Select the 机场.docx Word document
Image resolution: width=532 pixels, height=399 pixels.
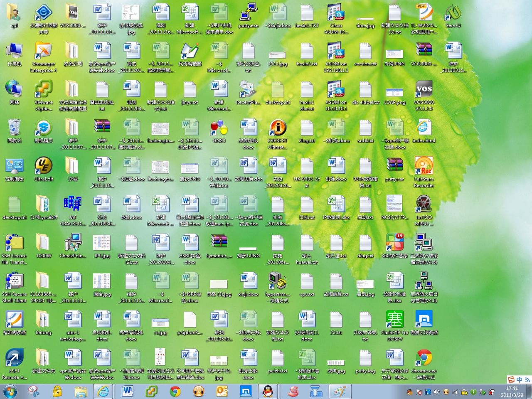coord(336,170)
